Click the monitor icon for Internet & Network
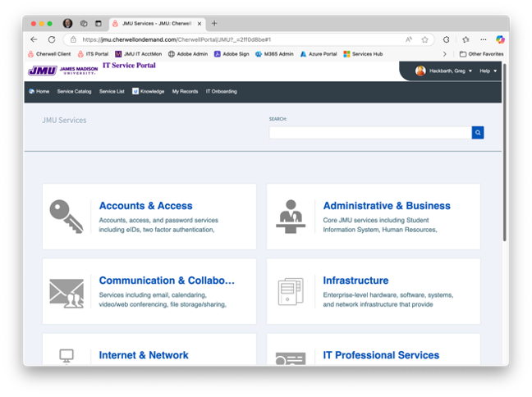Image resolution: width=532 pixels, height=397 pixels. point(66,356)
